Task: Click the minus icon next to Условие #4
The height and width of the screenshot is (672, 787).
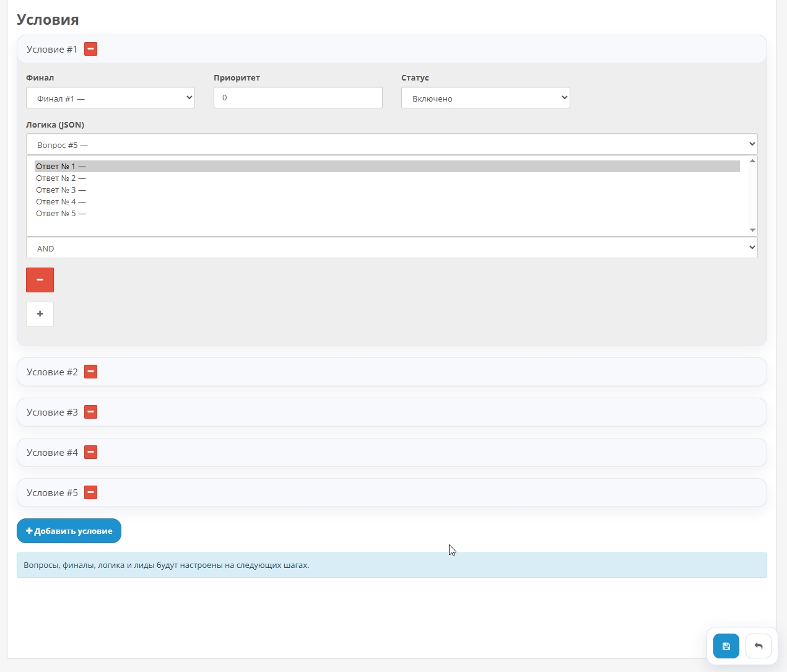Action: [90, 452]
